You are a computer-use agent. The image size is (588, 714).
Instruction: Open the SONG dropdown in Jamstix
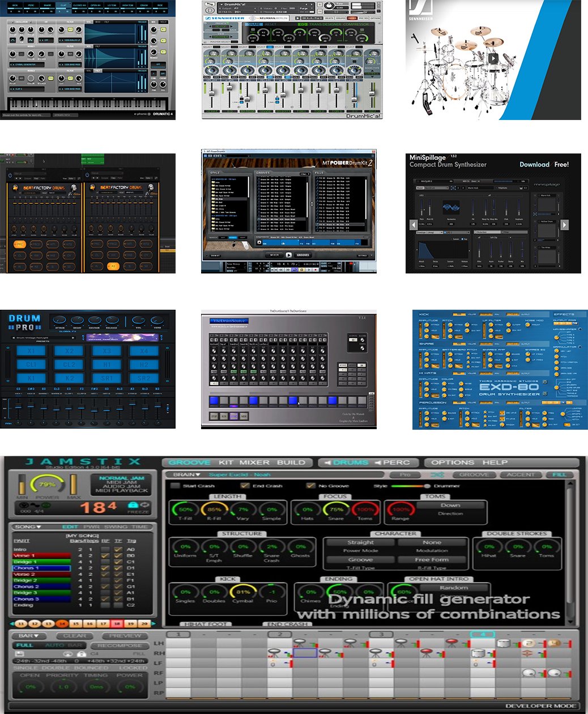pos(27,527)
